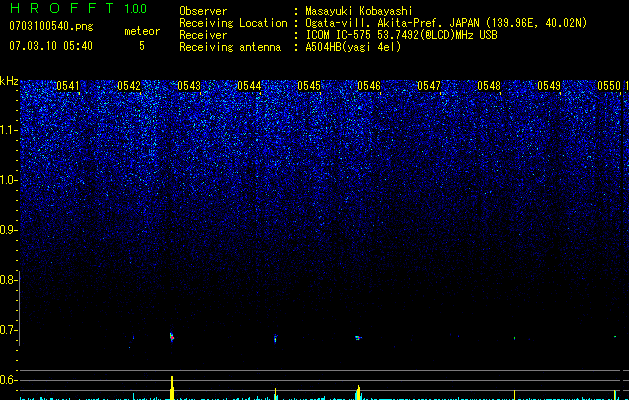Screen dimensions: 629x400
Task: Click the meteor echo just before 0543
Action: coord(172,337)
